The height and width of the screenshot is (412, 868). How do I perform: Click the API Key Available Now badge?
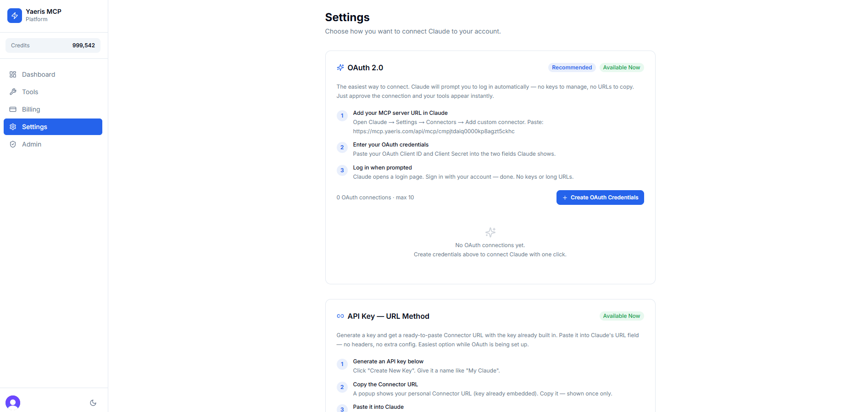[x=622, y=316]
